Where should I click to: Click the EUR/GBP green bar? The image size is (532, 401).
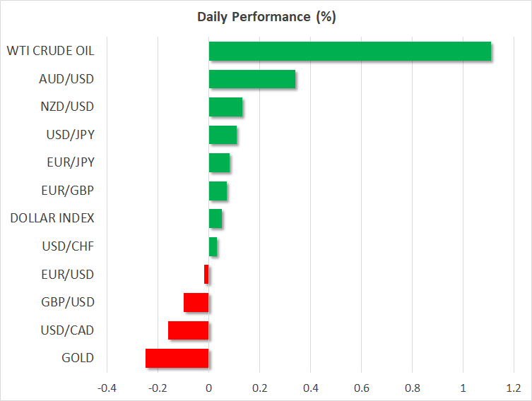[218, 191]
